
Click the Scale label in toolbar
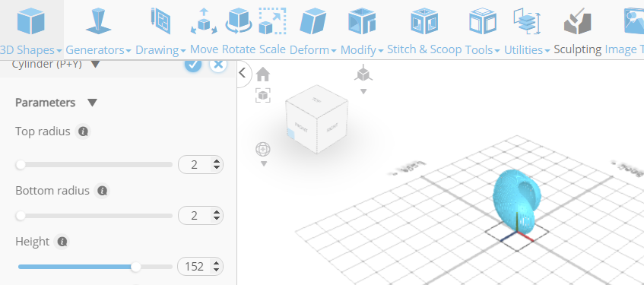point(272,49)
